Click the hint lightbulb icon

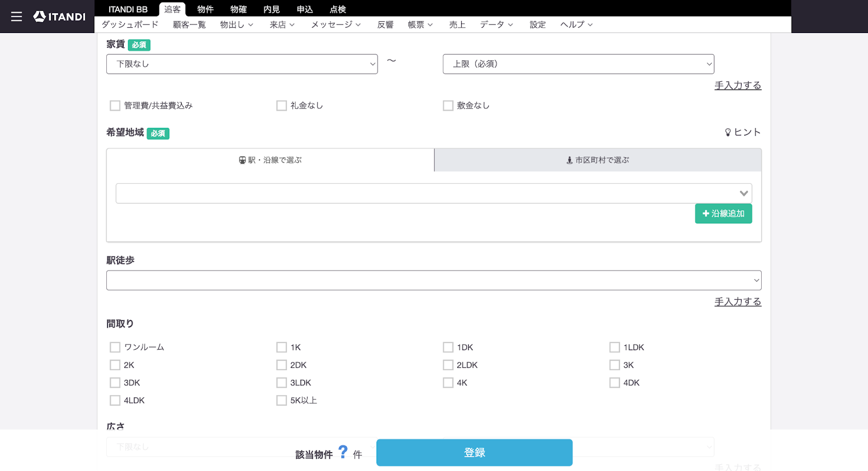coord(728,132)
